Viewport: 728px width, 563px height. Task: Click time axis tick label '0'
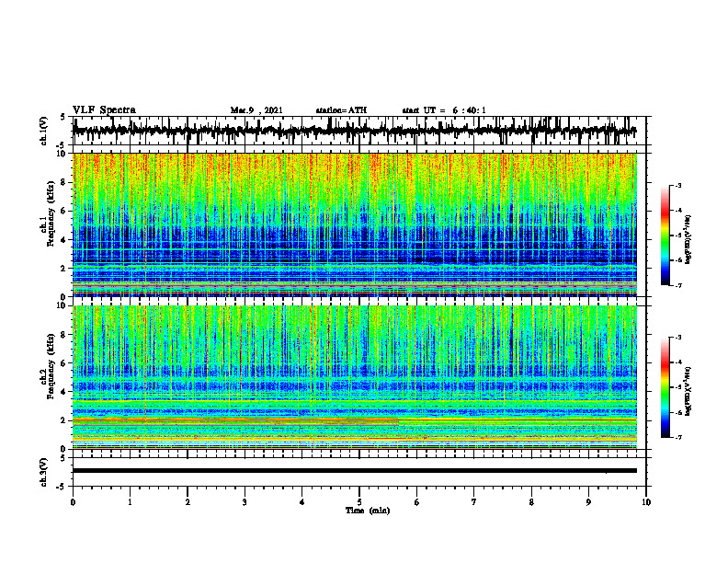(x=73, y=502)
